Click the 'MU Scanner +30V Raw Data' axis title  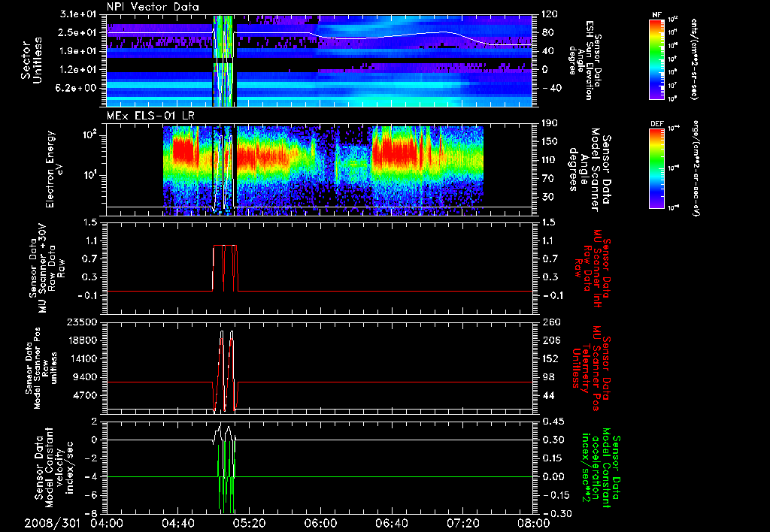coord(46,268)
